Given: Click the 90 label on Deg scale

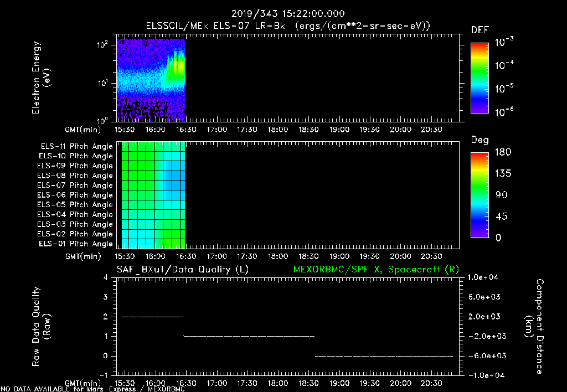Looking at the screenshot, I should tap(502, 195).
